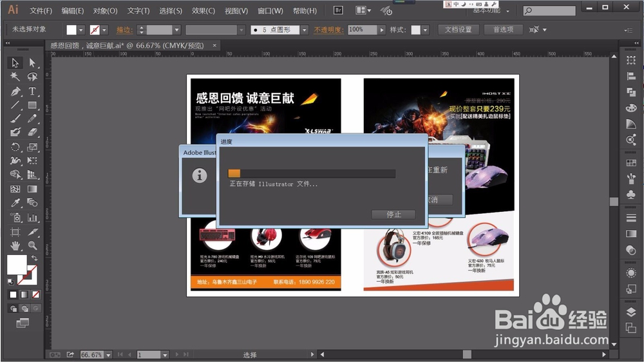Open the 编辑(E) menu
Screen dimensions: 644x362
pyautogui.click(x=73, y=11)
